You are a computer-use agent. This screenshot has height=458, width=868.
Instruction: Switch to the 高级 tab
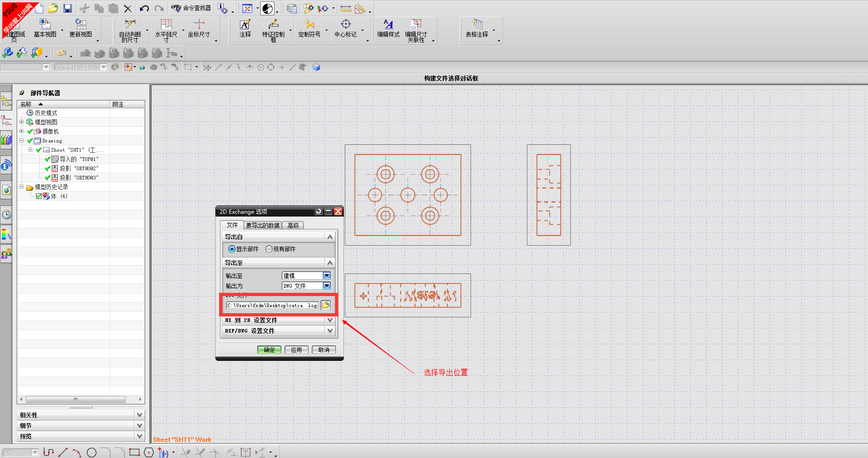click(293, 225)
